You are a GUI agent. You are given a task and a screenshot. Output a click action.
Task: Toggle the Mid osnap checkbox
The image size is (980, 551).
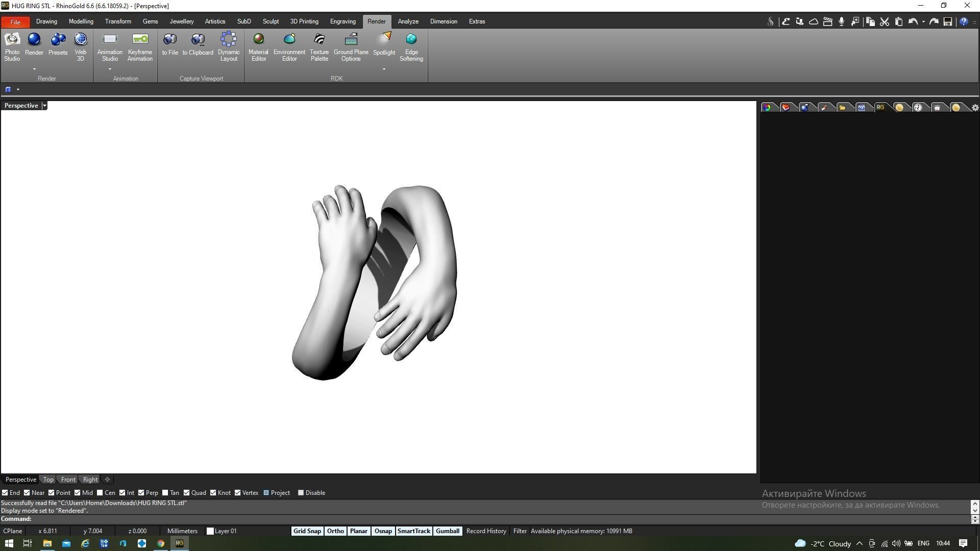coord(77,493)
